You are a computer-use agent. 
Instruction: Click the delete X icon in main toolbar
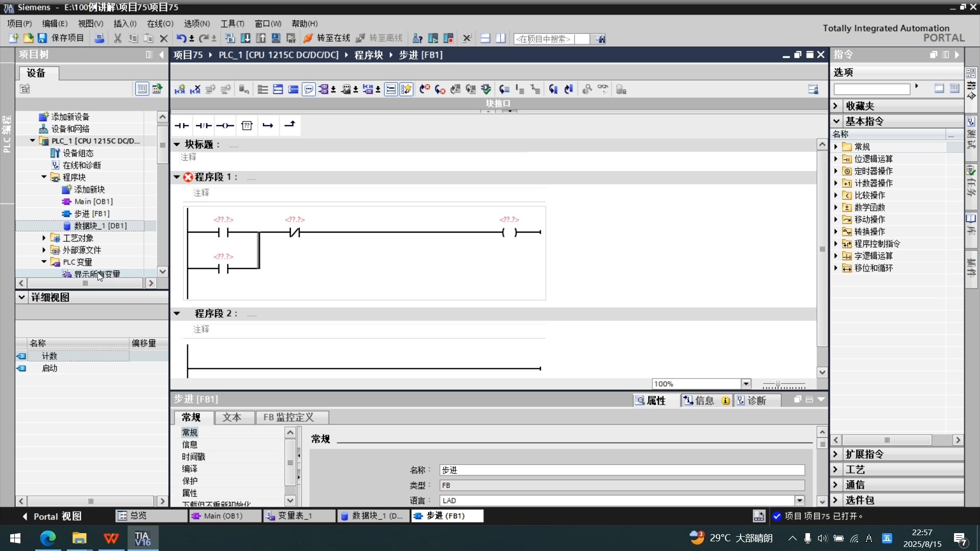click(x=164, y=38)
